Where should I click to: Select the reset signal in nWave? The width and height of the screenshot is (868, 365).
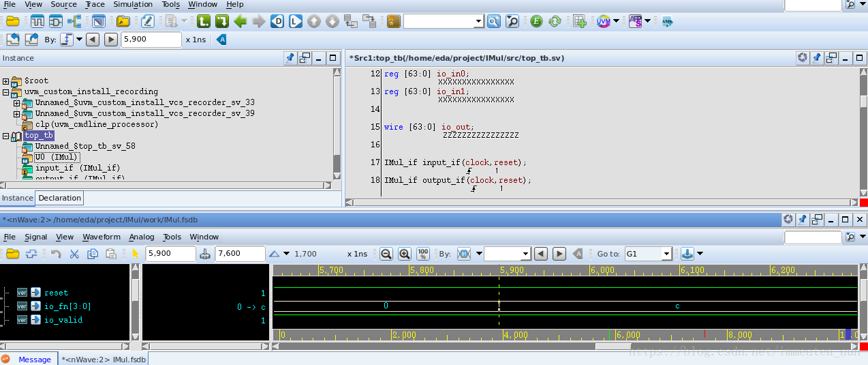[x=56, y=293]
